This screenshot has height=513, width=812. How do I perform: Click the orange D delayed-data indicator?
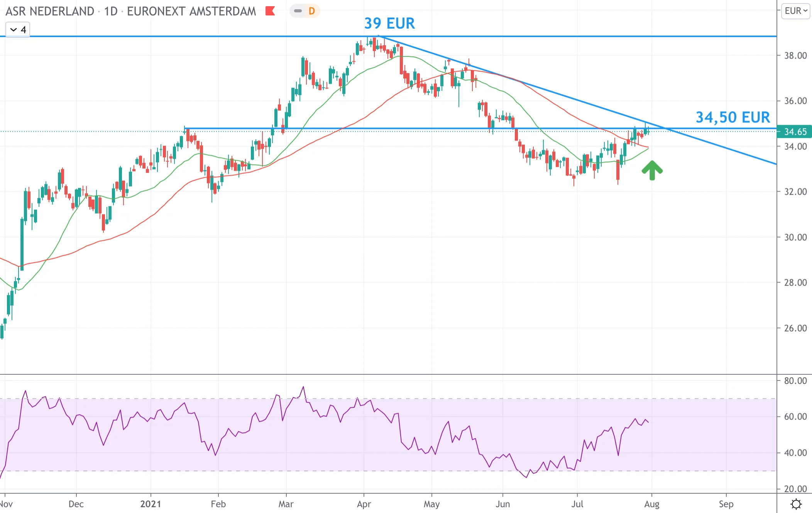click(x=312, y=11)
